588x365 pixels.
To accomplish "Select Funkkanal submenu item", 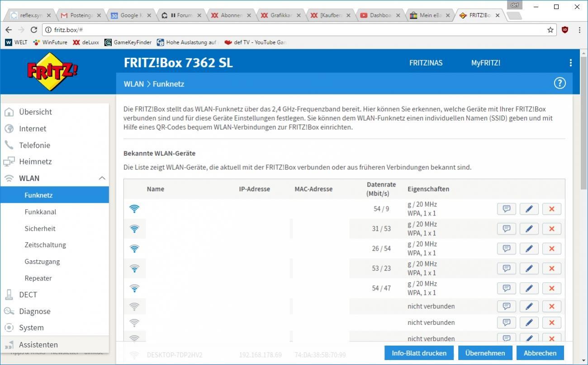I will [54, 211].
